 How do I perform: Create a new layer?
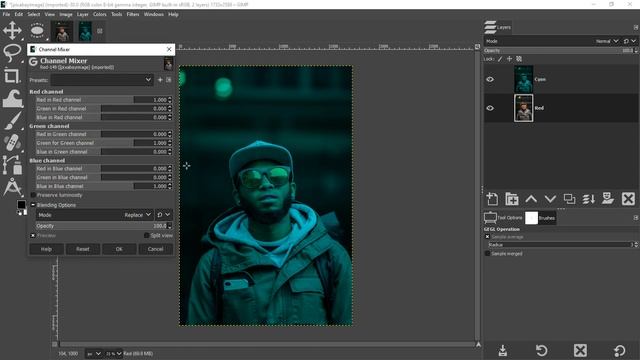tap(492, 199)
